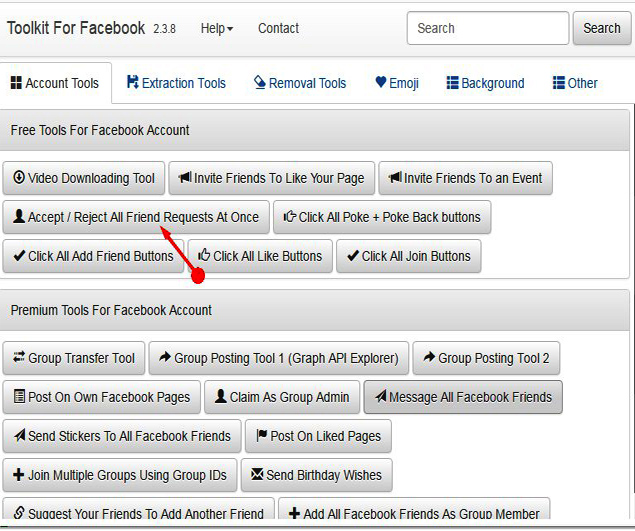
Task: Open Message All Facebook Friends tool
Action: pos(463,397)
